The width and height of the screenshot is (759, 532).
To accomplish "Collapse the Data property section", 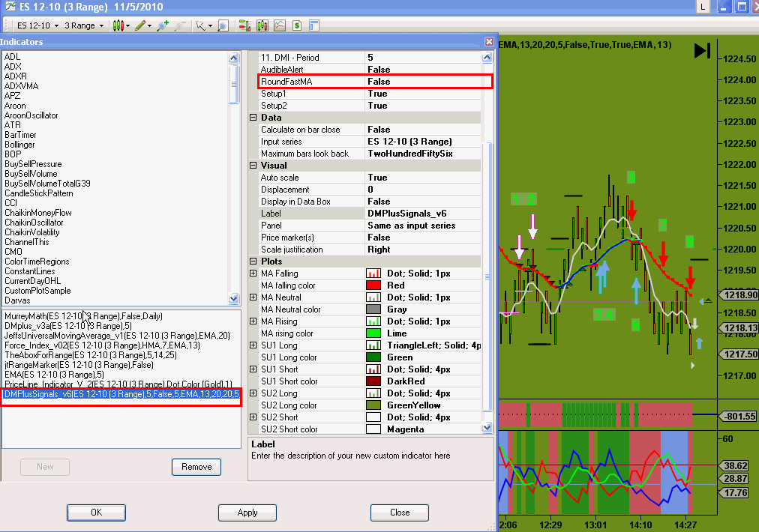I will [253, 118].
